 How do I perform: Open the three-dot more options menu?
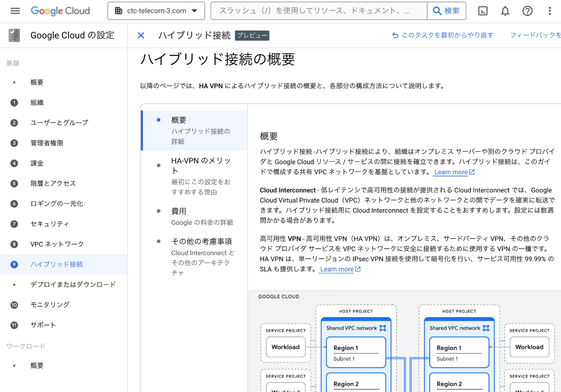point(550,11)
